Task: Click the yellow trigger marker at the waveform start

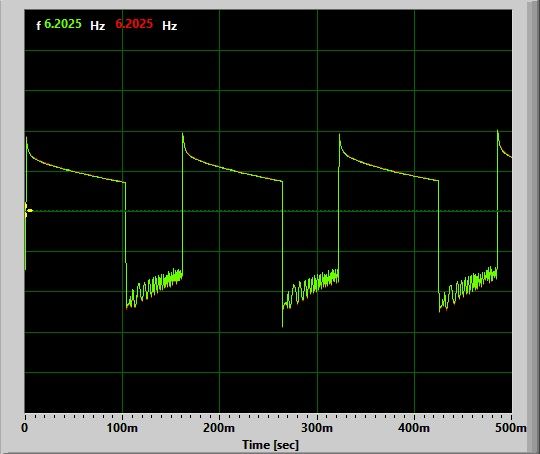Action: point(29,210)
